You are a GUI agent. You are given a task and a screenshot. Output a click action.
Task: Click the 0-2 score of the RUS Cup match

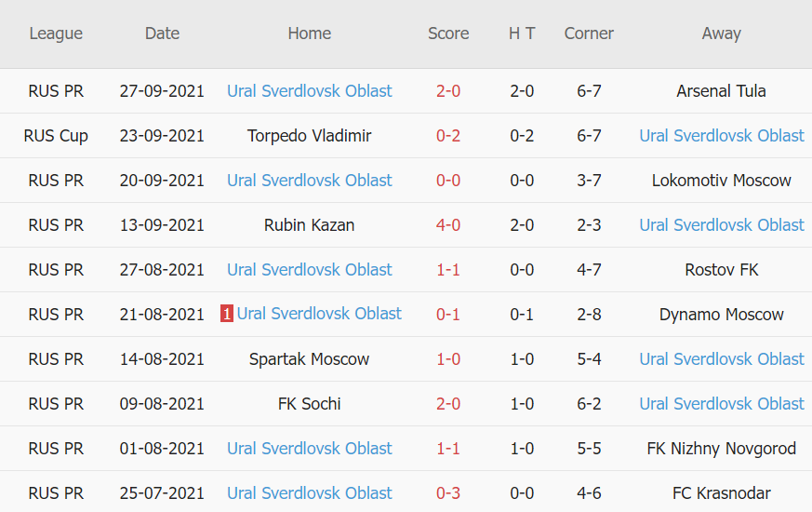[x=448, y=136]
